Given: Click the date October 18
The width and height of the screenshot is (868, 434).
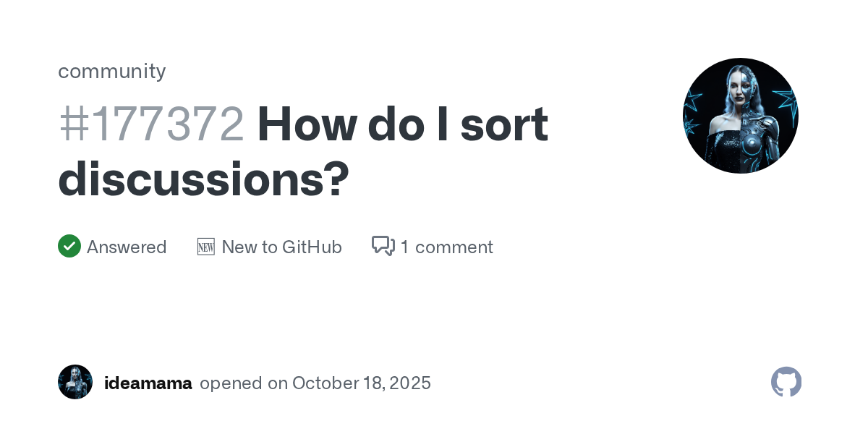Looking at the screenshot, I should (340, 383).
